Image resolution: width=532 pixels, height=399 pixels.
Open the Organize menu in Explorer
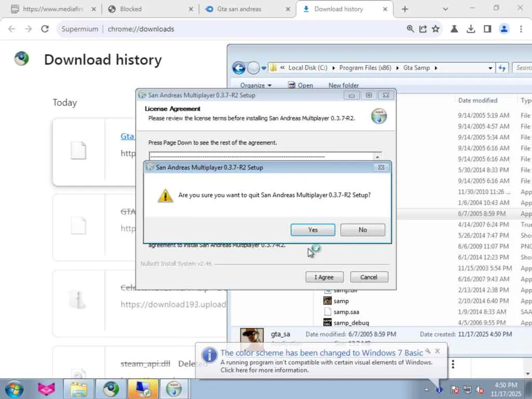pos(256,86)
